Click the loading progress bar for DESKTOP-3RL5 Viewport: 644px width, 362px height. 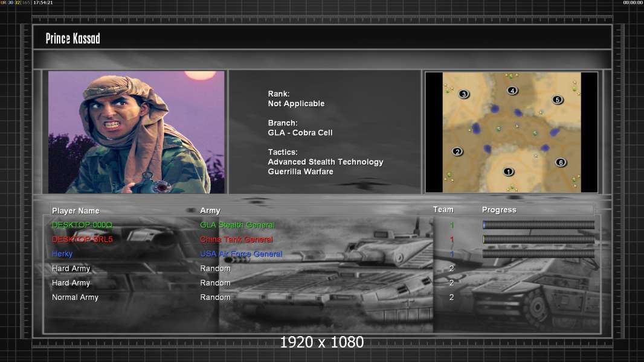point(538,239)
